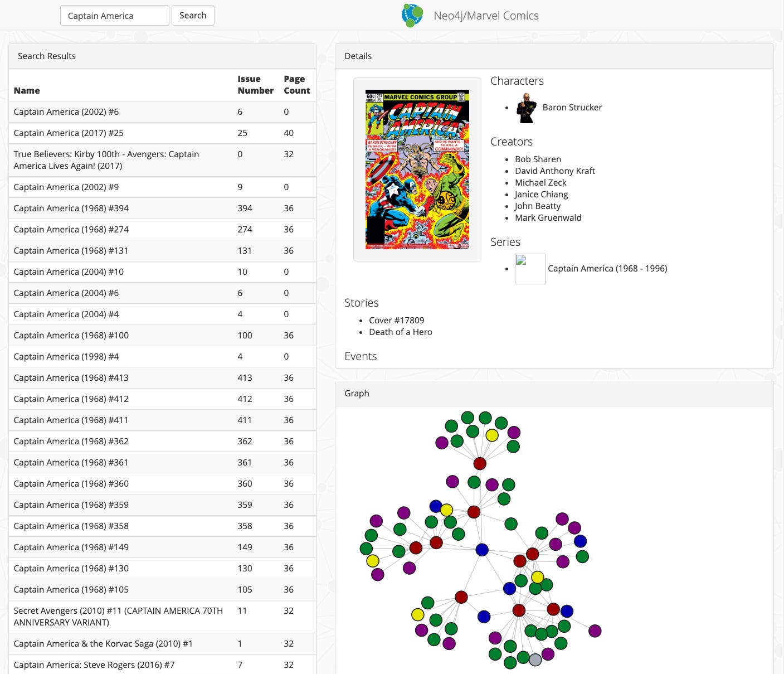Select row Captain America (1998) #4
Viewport: 784px width, 674px height.
(x=162, y=357)
